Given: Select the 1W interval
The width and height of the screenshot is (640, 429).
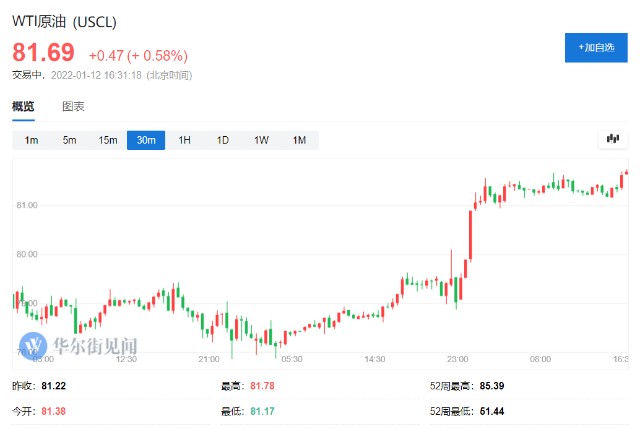Looking at the screenshot, I should (261, 140).
